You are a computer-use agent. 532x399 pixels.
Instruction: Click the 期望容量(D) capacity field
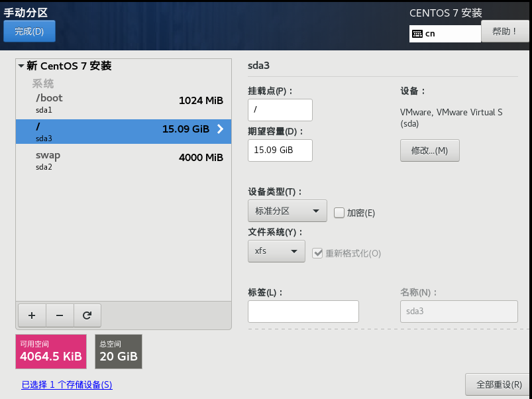click(x=280, y=150)
